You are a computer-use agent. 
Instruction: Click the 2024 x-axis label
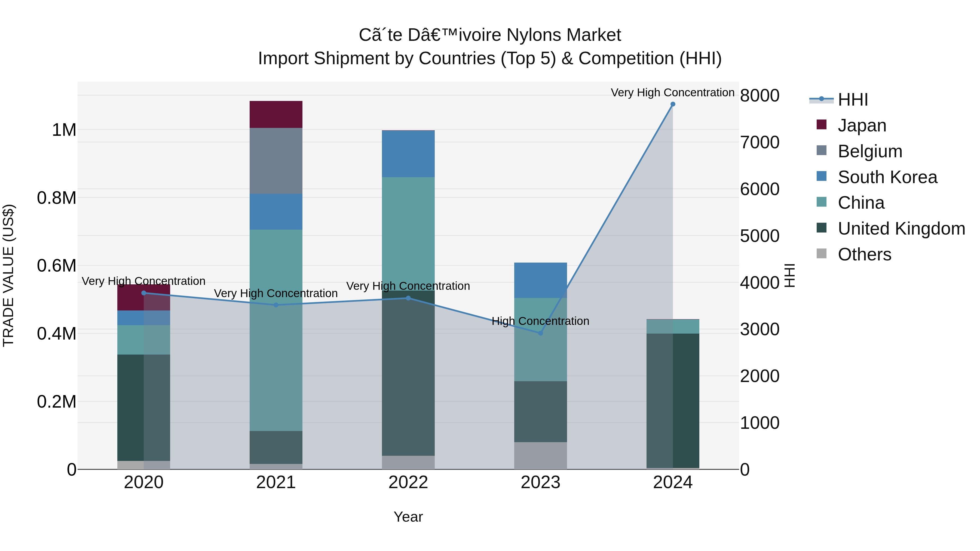tap(673, 482)
